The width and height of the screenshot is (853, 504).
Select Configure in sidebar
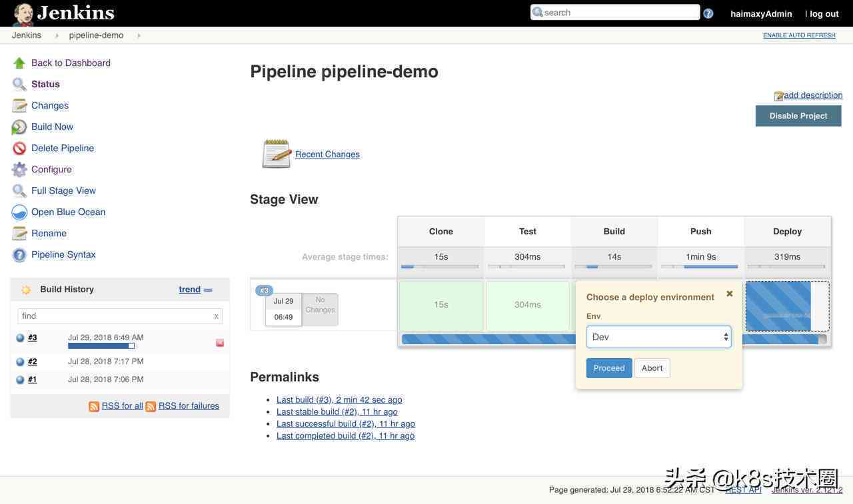pyautogui.click(x=51, y=170)
